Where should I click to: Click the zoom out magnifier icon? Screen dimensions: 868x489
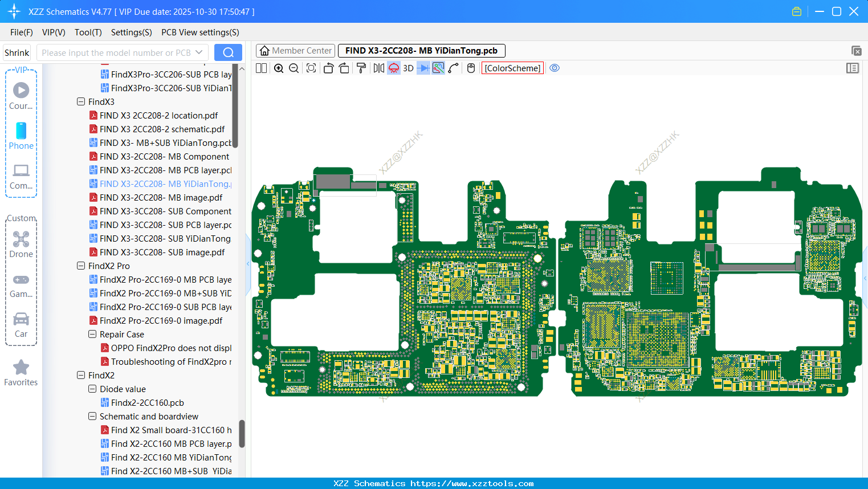(x=294, y=68)
